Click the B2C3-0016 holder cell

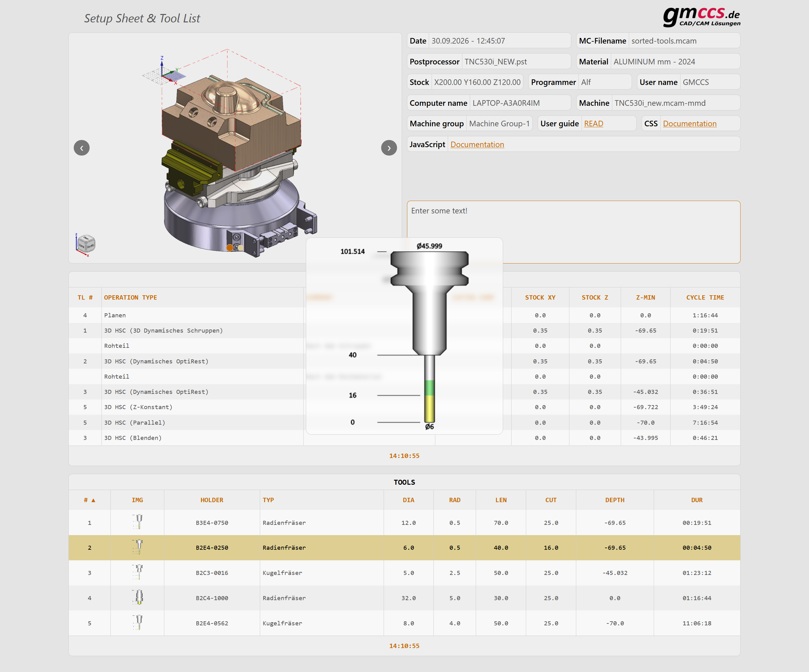point(212,573)
